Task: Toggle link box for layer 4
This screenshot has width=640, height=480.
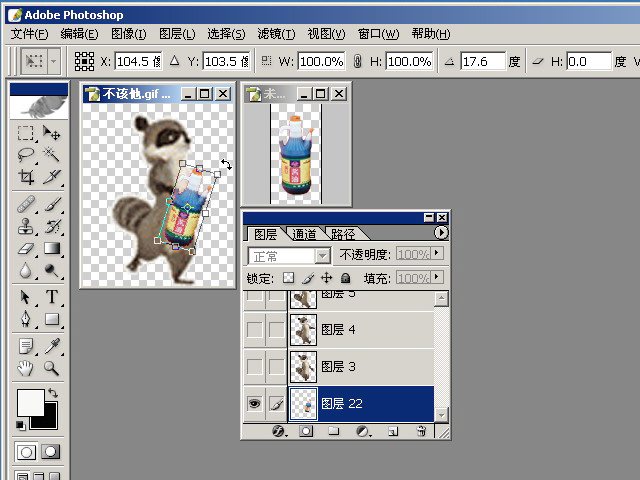Action: 276,330
